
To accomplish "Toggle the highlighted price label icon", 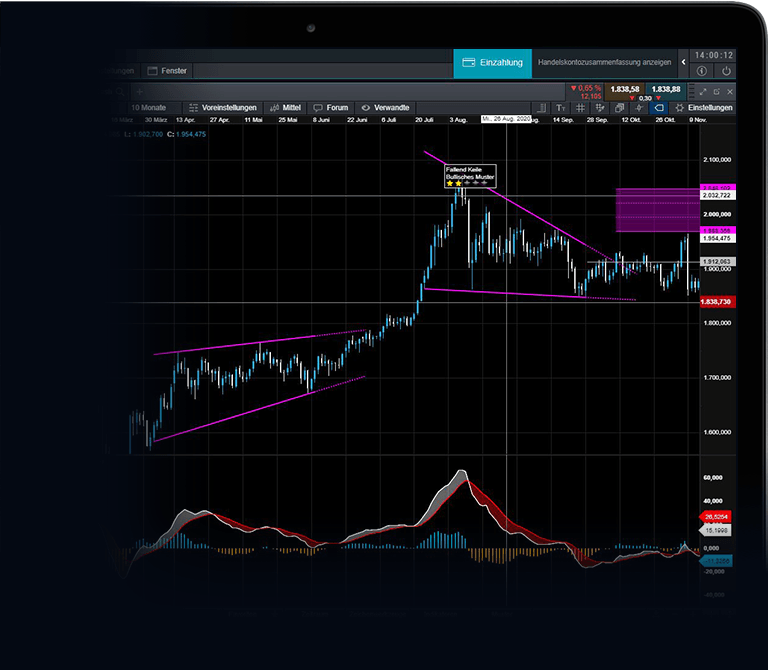I will 659,108.
